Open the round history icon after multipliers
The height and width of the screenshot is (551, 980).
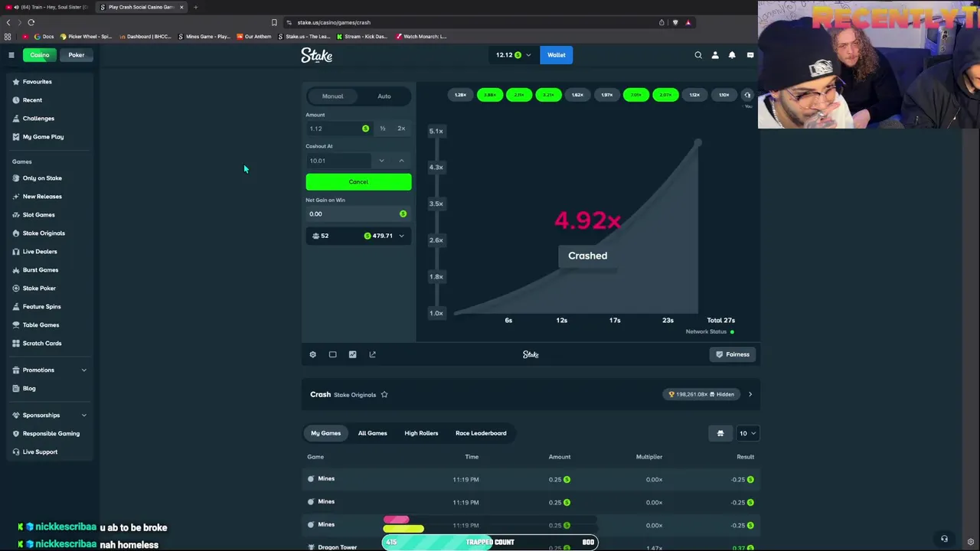(747, 95)
